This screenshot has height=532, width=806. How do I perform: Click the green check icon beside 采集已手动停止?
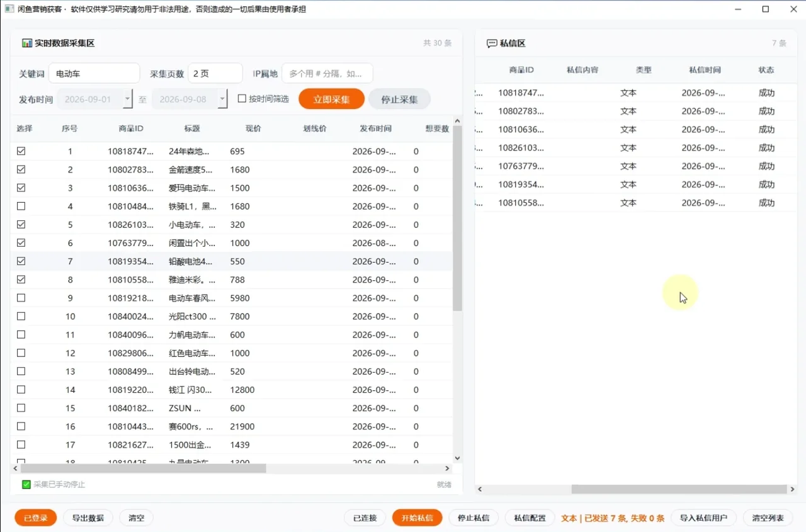pyautogui.click(x=26, y=484)
